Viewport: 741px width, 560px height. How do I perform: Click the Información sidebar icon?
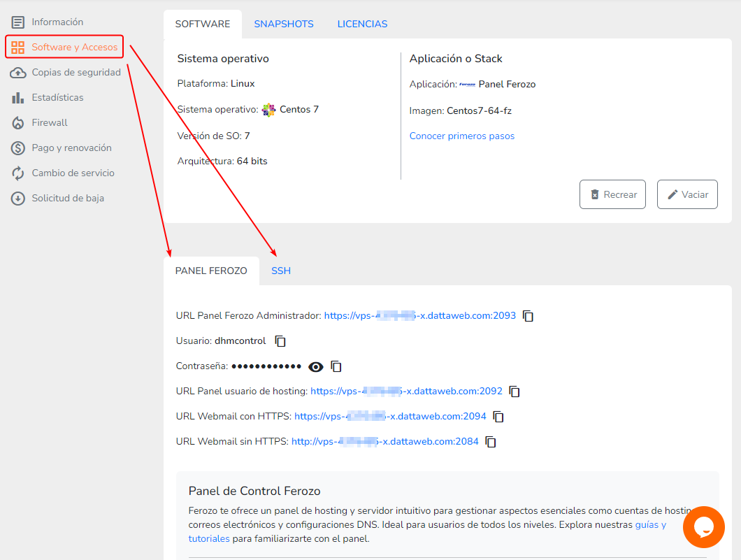[18, 22]
